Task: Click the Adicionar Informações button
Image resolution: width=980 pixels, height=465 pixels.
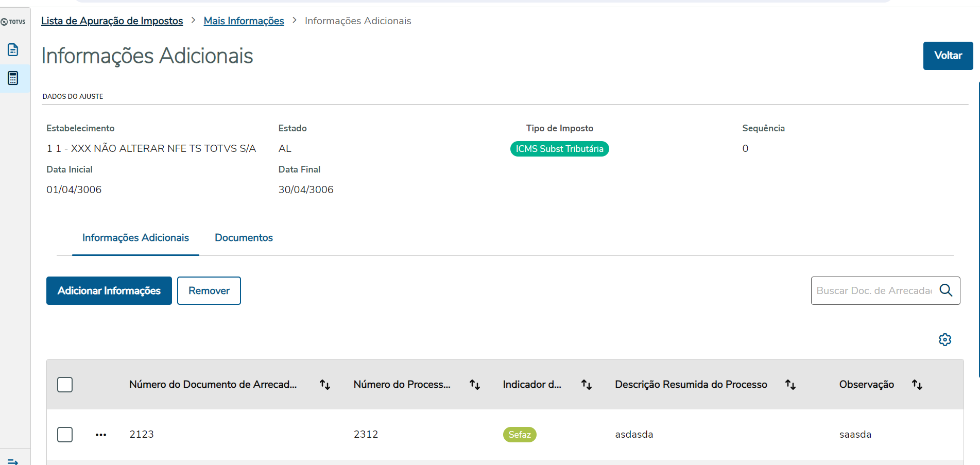Action: [109, 291]
